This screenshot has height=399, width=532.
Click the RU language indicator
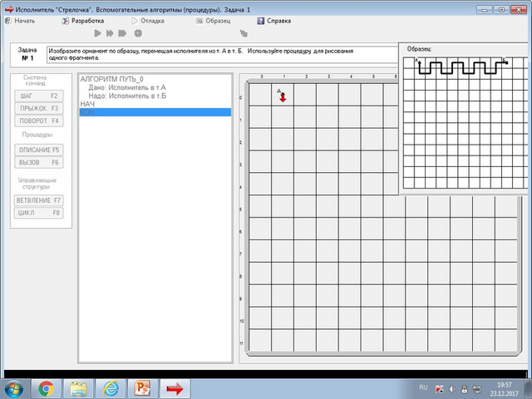pyautogui.click(x=423, y=387)
